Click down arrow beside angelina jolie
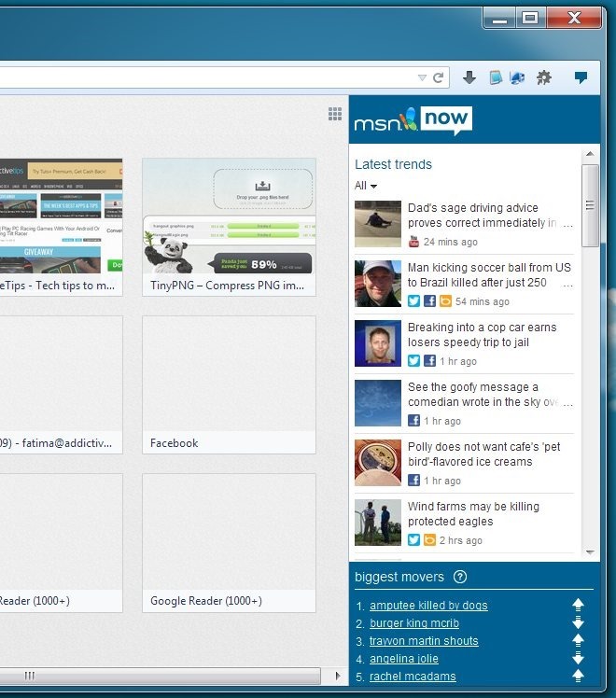This screenshot has height=698, width=616. click(578, 658)
